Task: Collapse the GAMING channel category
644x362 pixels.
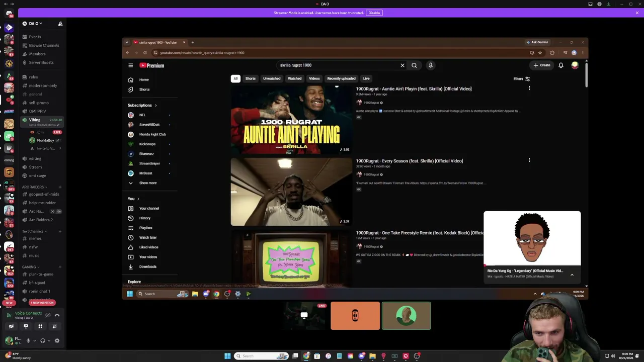Action: [x=30, y=267]
